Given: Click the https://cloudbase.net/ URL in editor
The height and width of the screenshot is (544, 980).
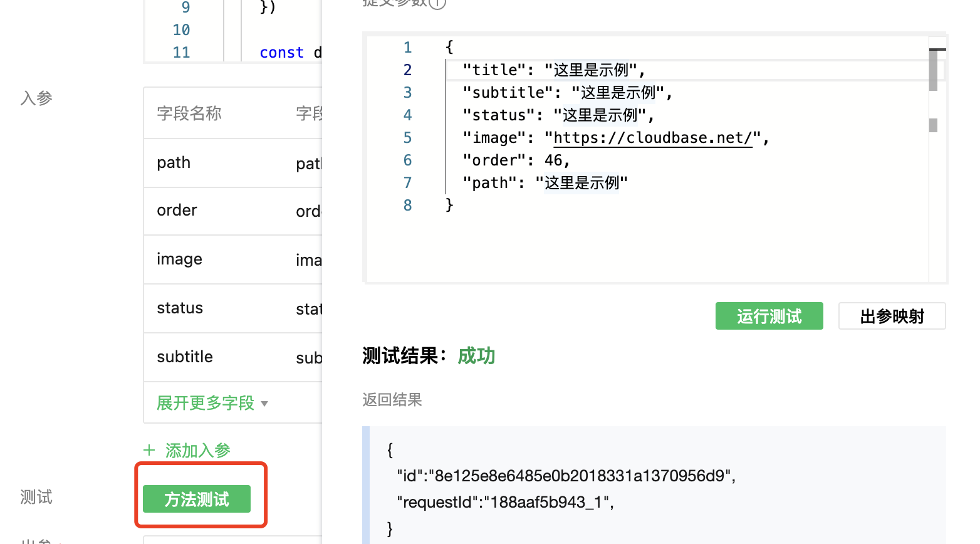Looking at the screenshot, I should [x=653, y=137].
